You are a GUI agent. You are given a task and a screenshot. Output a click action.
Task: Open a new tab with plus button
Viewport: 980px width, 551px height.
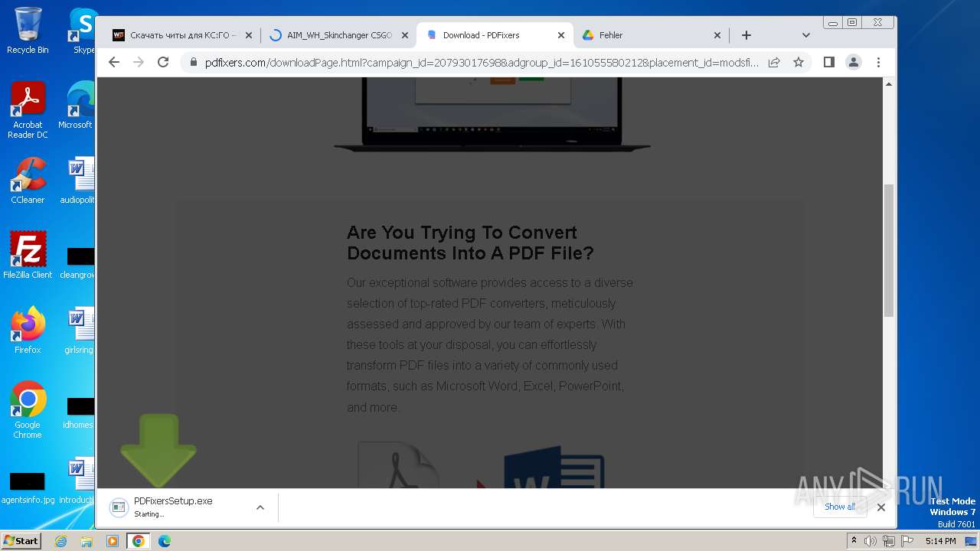point(746,35)
